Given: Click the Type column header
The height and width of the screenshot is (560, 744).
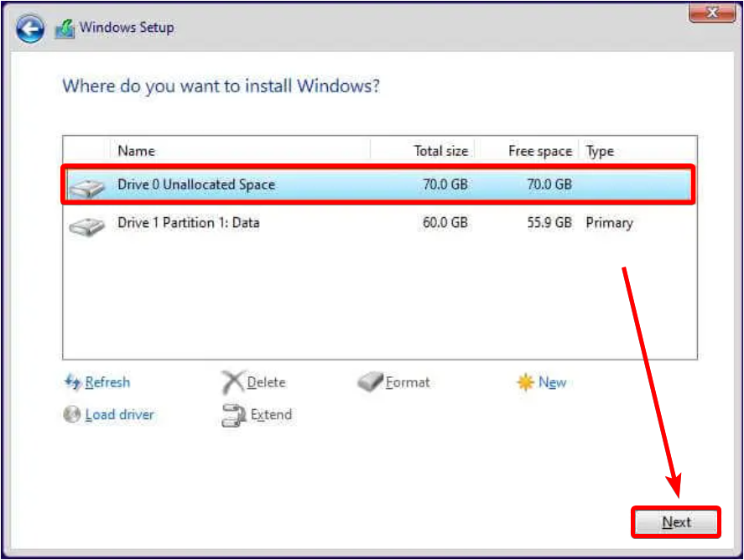Looking at the screenshot, I should click(599, 150).
